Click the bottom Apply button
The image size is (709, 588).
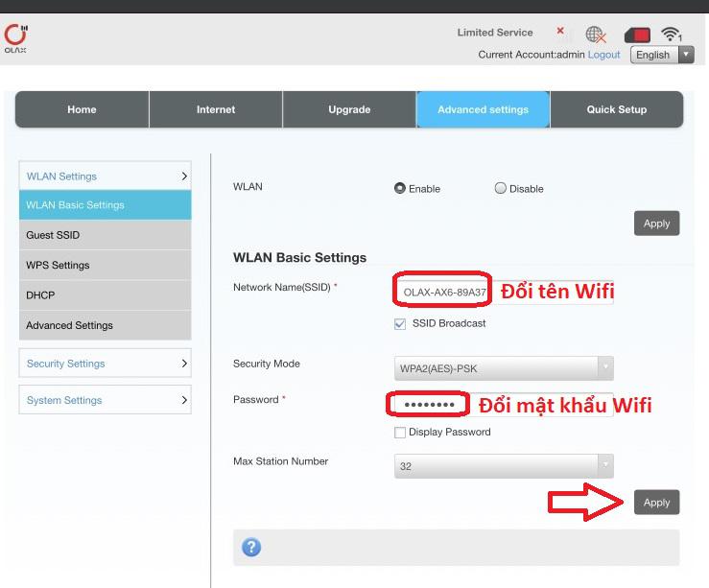[656, 503]
